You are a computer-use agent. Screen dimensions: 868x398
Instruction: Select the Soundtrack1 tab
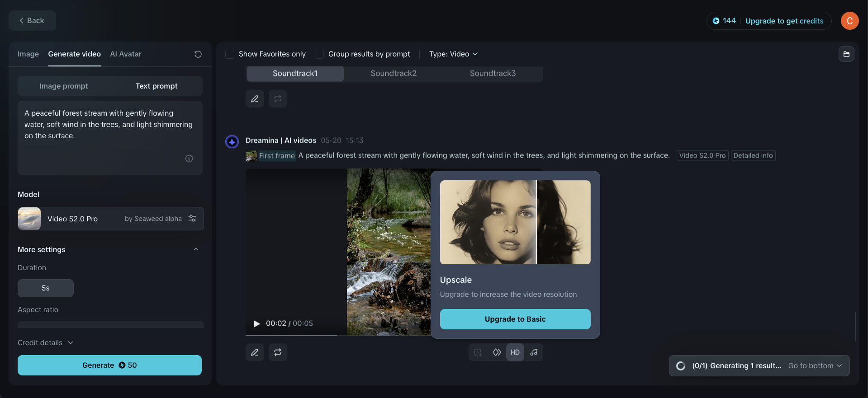[x=295, y=74]
